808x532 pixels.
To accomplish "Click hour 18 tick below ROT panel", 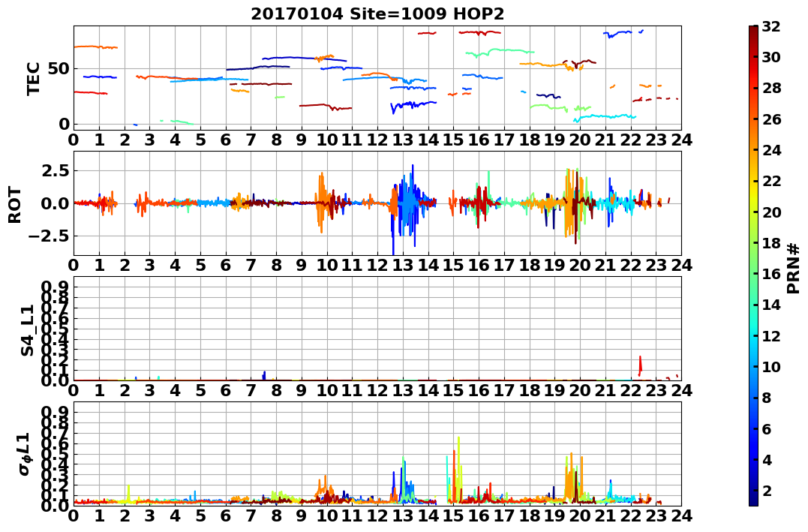I will coord(529,265).
